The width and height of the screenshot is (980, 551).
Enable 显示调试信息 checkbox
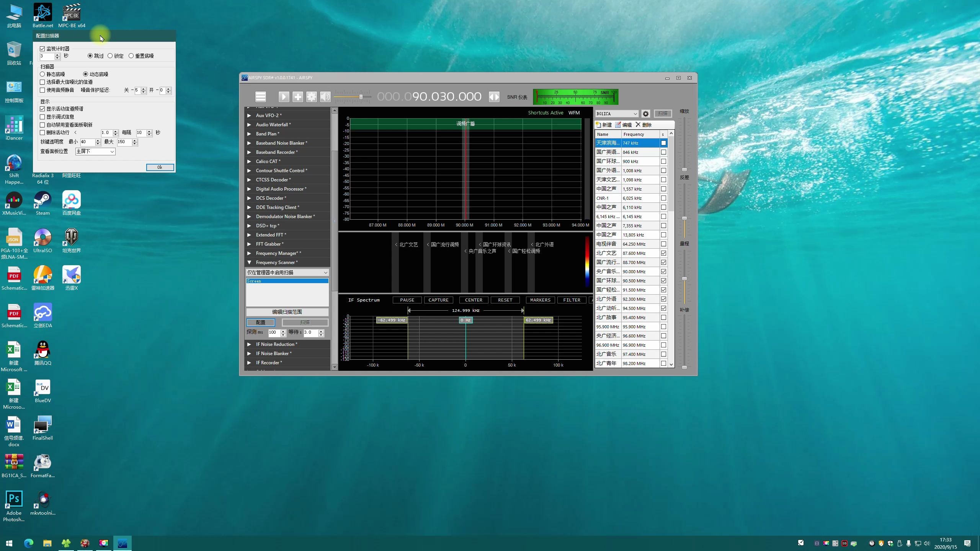[x=42, y=117]
